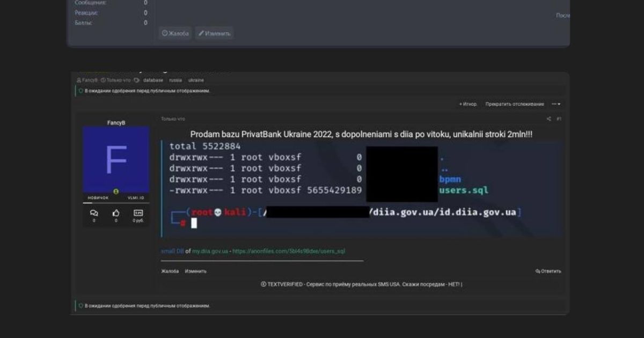Click the shield icon in the upper pending-approval notice
The image size is (644, 338).
point(81,91)
